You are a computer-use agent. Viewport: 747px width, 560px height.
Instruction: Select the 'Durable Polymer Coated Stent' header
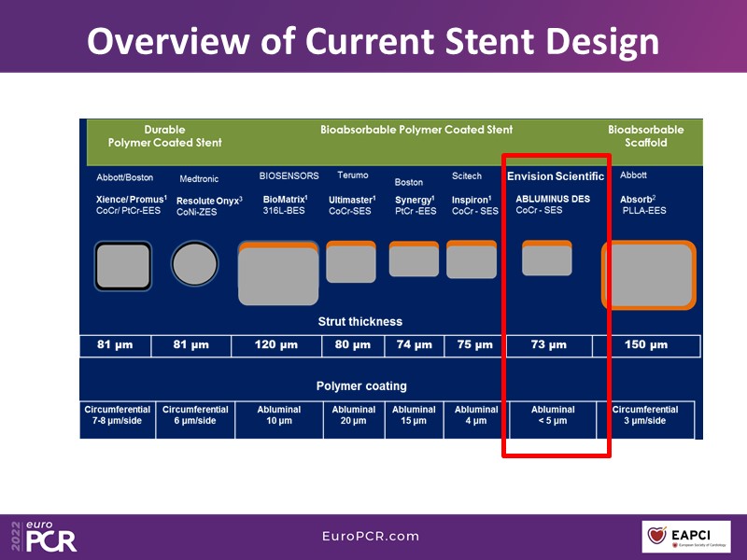coord(164,136)
